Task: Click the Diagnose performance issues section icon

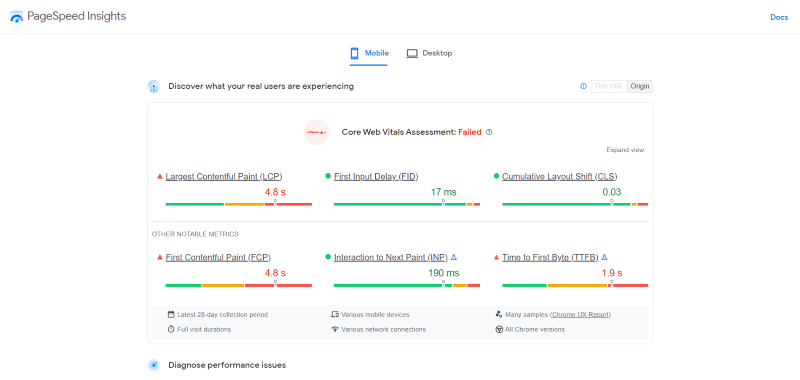Action: (x=154, y=365)
